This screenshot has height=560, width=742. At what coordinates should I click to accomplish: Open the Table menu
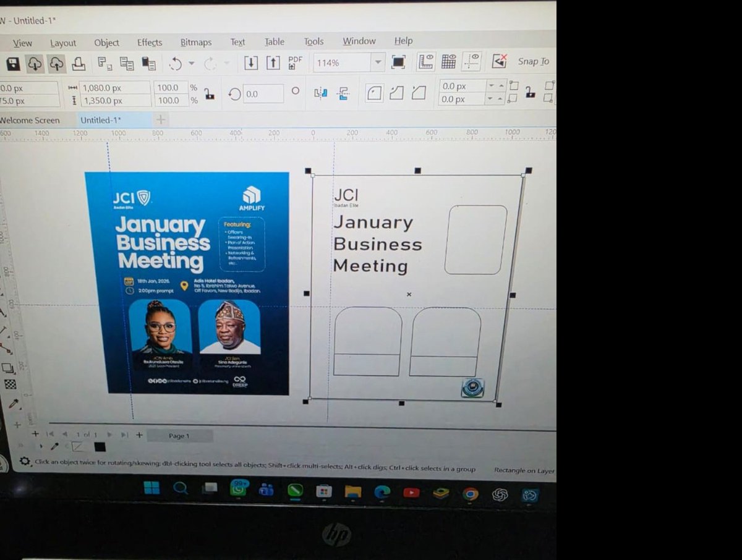(275, 42)
